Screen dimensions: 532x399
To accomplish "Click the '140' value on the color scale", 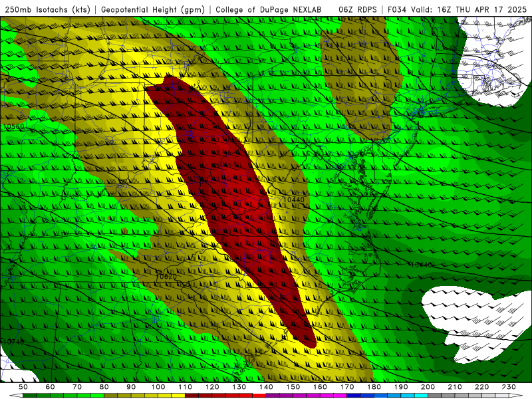I will (x=266, y=387).
